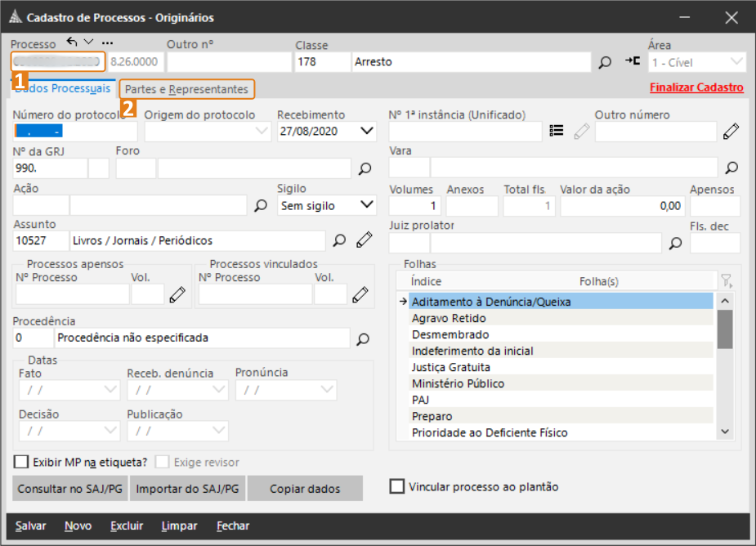Search Foro with the magnifier icon
The width and height of the screenshot is (756, 546).
tap(365, 168)
